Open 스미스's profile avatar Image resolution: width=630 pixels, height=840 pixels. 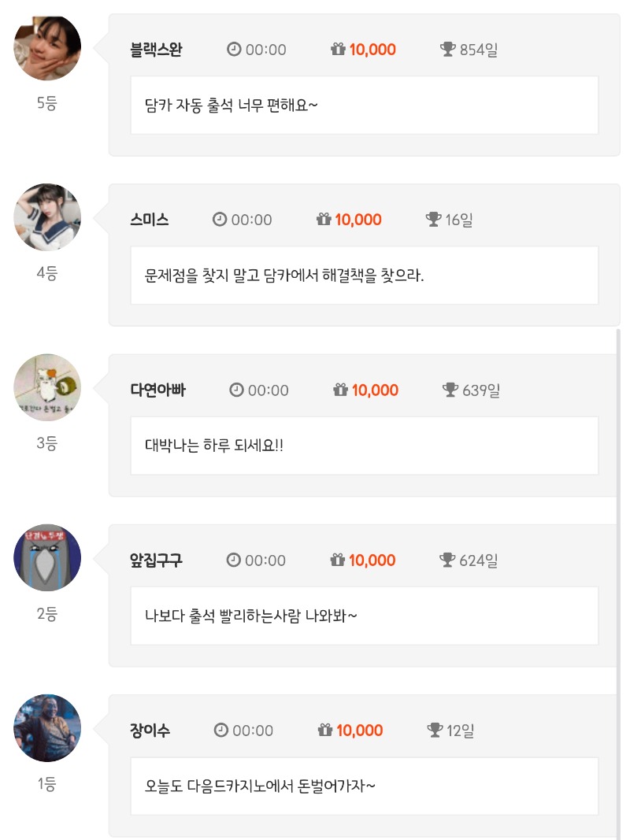(47, 217)
